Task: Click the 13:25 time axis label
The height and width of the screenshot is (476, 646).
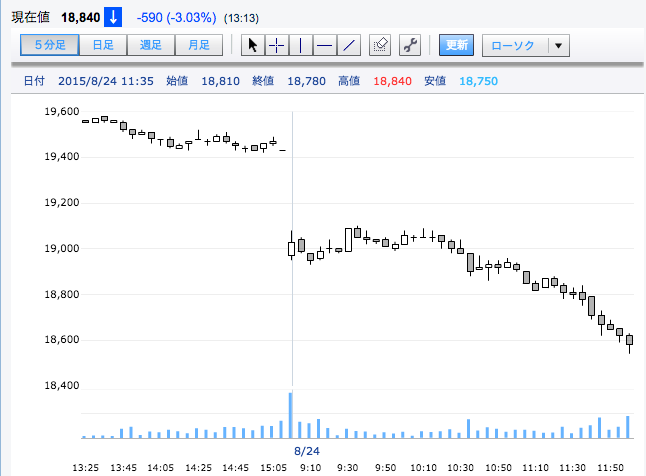Action: (86, 468)
